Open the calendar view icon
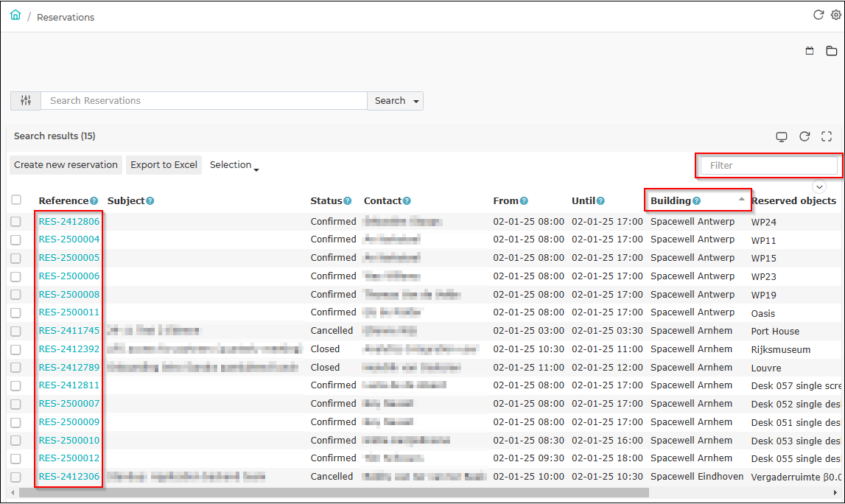The height and width of the screenshot is (504, 845). [810, 51]
